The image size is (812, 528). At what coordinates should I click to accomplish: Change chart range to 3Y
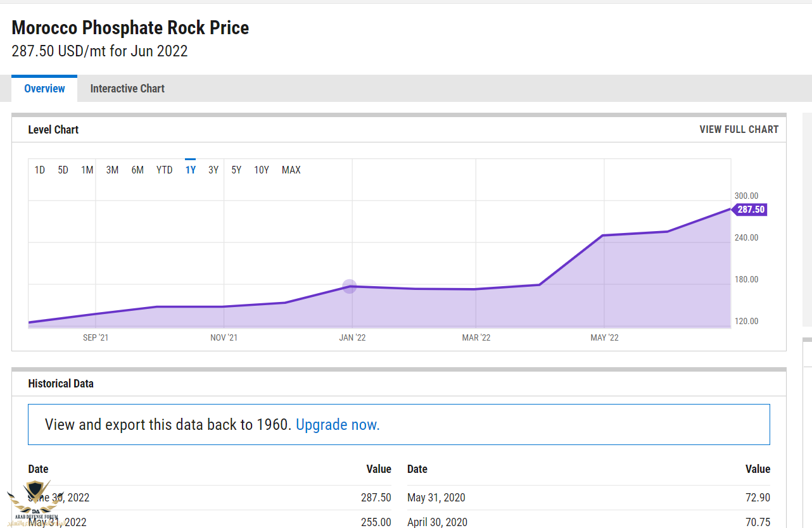[213, 170]
